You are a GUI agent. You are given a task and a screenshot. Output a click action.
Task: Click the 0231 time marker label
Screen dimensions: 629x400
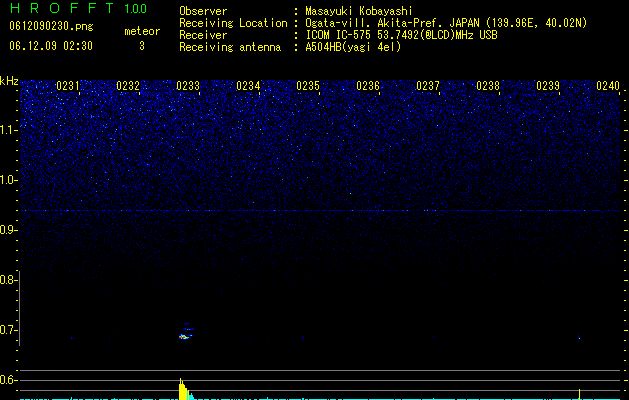pos(68,86)
